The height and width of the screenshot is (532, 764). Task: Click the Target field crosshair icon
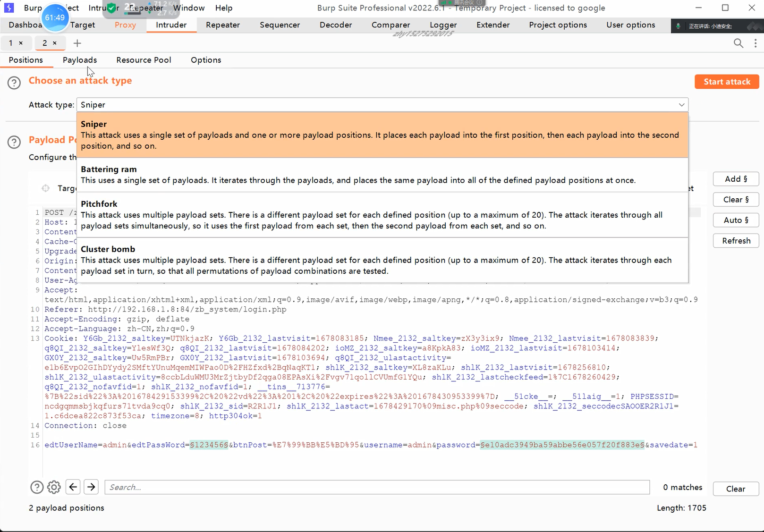[x=46, y=188]
